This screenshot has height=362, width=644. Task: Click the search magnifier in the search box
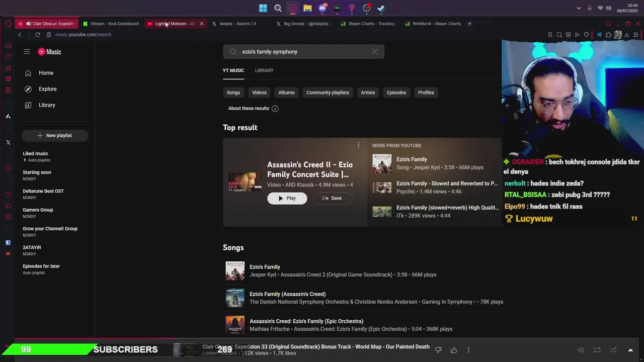pos(233,52)
